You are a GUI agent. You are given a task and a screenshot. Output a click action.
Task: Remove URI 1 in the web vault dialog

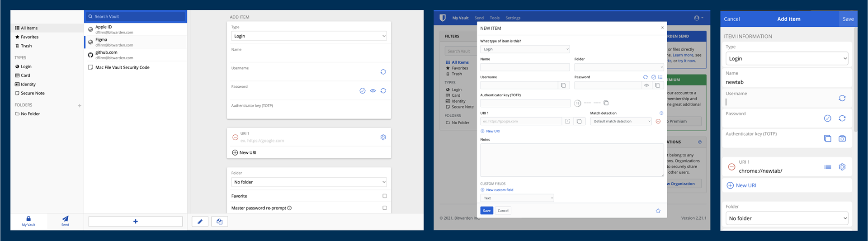658,121
